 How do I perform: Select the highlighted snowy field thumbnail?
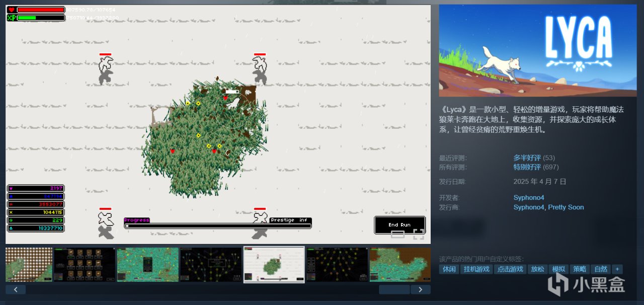click(274, 264)
